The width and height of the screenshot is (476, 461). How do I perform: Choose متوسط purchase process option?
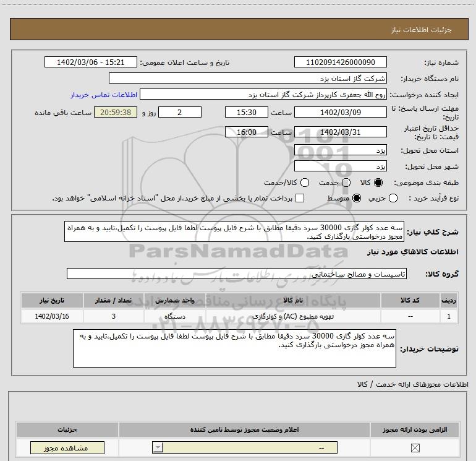point(357,198)
